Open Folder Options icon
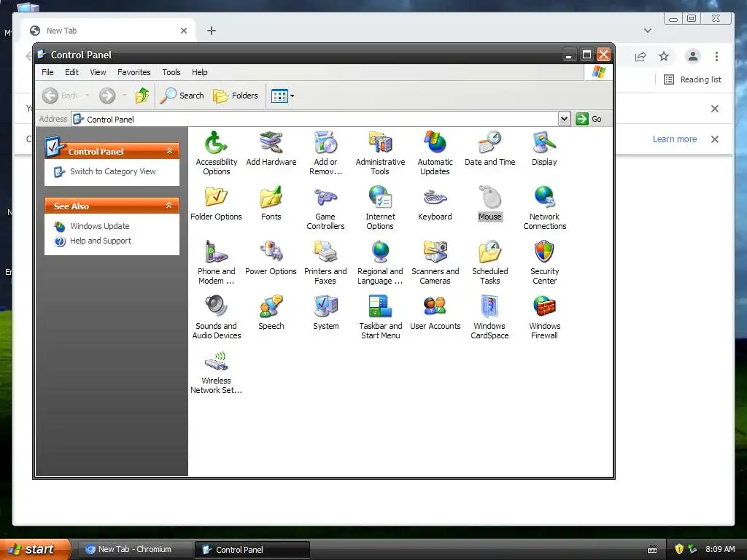Viewport: 747px width, 560px height. pos(216,197)
